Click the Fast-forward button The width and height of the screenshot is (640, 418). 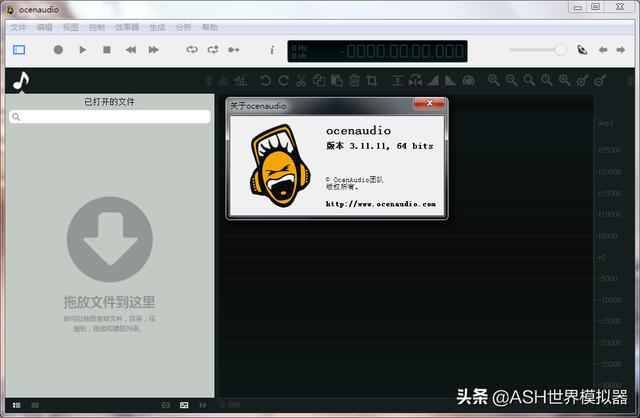coord(154,49)
